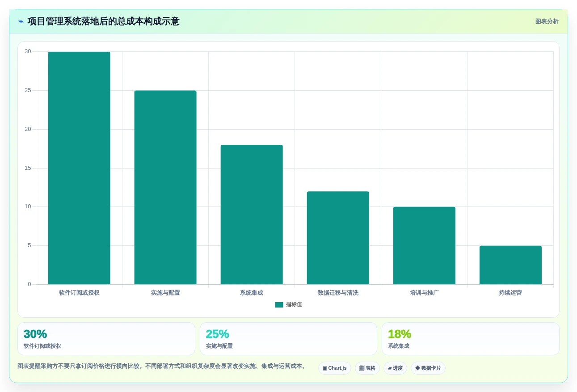Click the chart title 项目管理系统落地后的总成本构成示意
The width and height of the screenshot is (577, 392).
pos(103,21)
